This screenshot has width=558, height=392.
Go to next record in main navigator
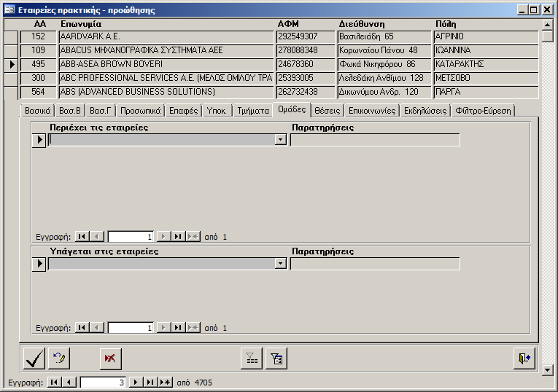(135, 382)
